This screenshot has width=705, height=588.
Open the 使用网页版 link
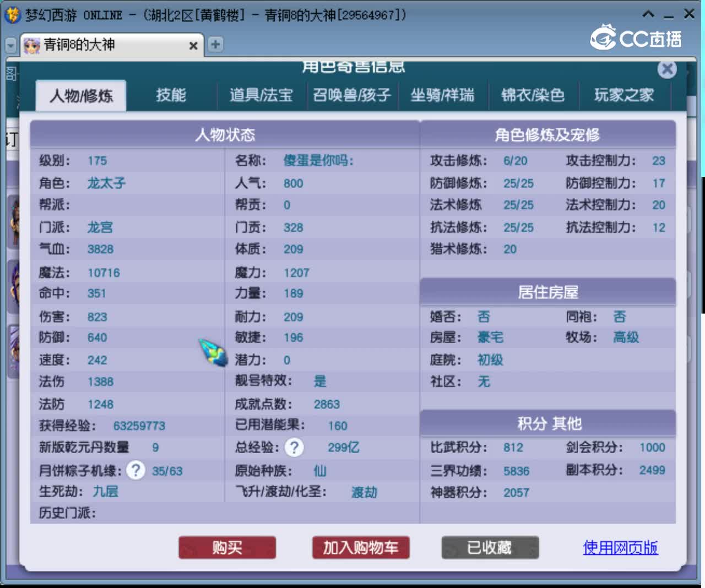(620, 547)
